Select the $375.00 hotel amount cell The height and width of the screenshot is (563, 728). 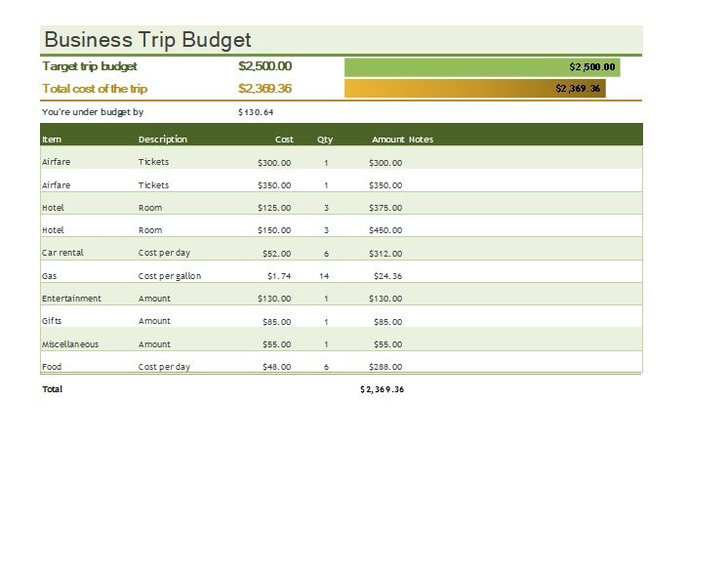click(x=385, y=208)
